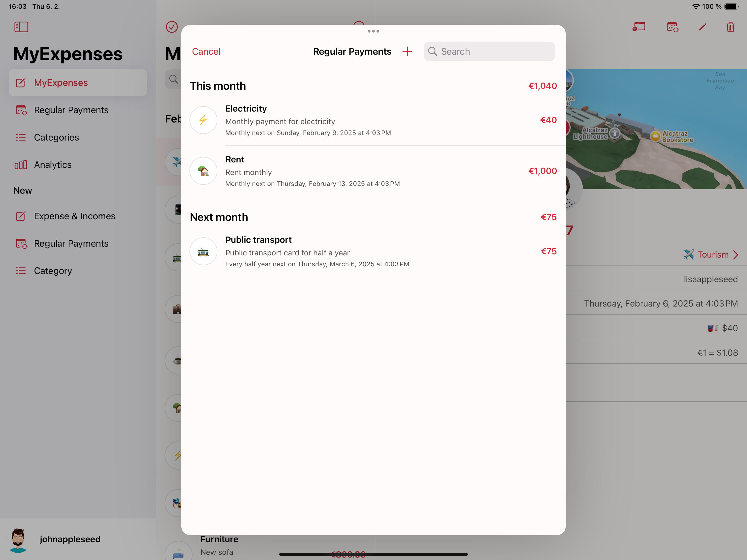This screenshot has width=747, height=560.
Task: Click the €1 = $1.08 exchange rate
Action: (x=718, y=353)
